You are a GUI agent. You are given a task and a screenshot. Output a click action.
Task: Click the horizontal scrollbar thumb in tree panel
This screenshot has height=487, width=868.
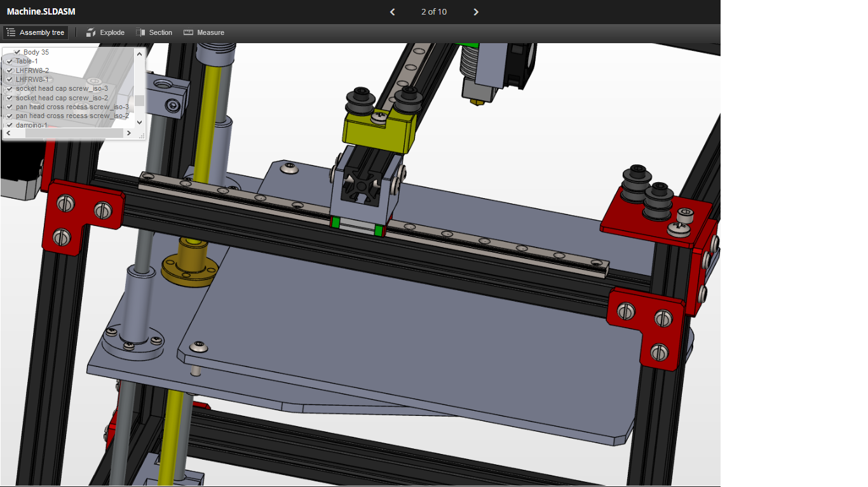click(69, 133)
